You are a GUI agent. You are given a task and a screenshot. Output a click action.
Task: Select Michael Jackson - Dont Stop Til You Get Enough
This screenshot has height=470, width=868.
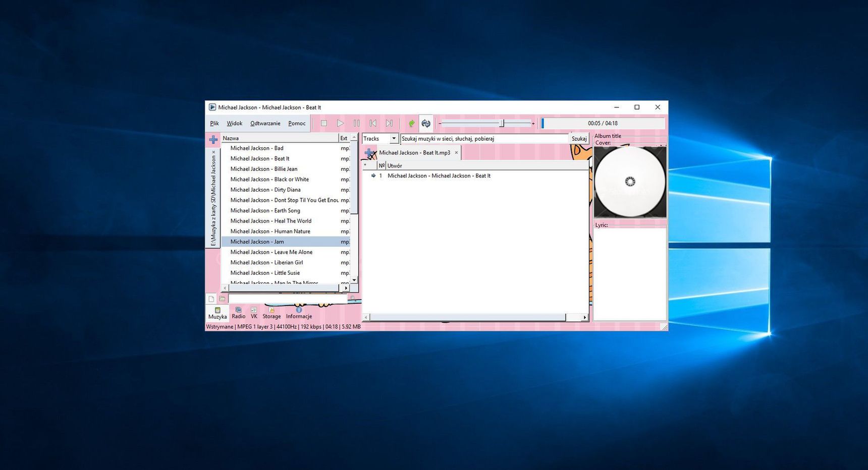pyautogui.click(x=286, y=200)
